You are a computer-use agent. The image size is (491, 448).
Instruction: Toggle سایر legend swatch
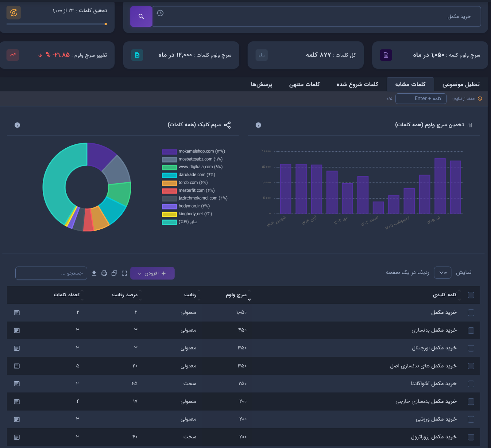click(169, 222)
